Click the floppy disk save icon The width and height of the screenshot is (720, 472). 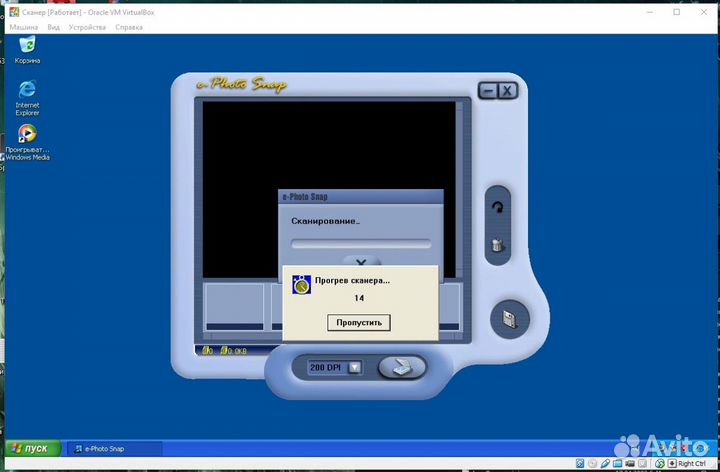[509, 319]
